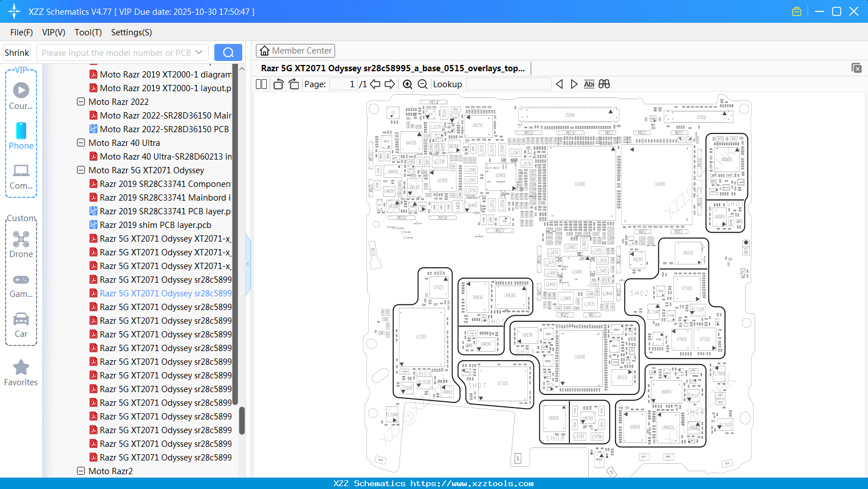Click the document panel icon at tab row's right end
The image size is (868, 489).
coord(856,68)
